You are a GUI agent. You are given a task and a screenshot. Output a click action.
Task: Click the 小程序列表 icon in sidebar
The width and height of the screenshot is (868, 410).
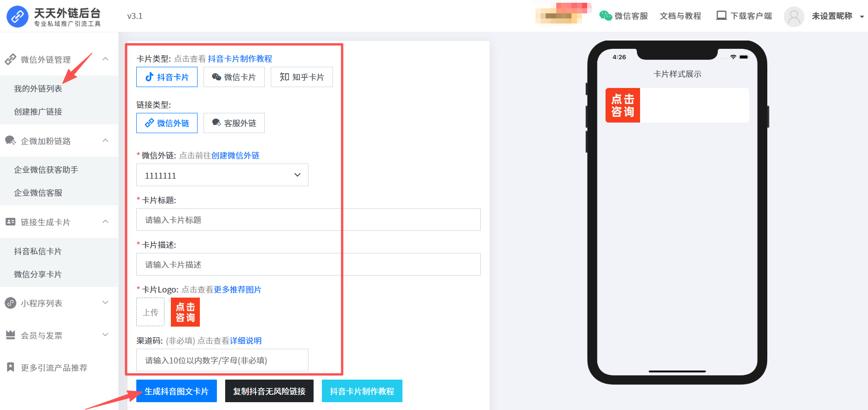(10, 303)
